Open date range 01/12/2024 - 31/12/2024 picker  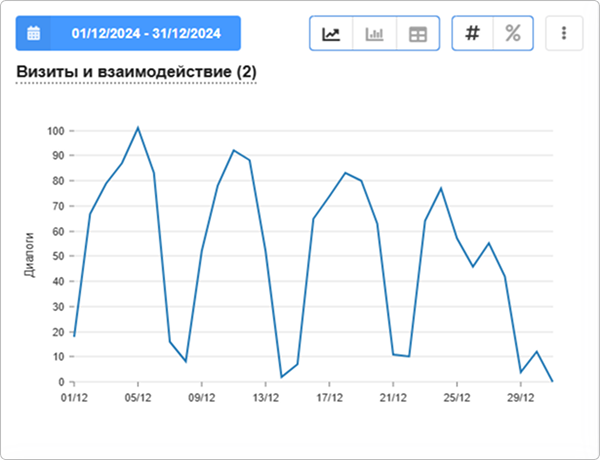click(146, 33)
